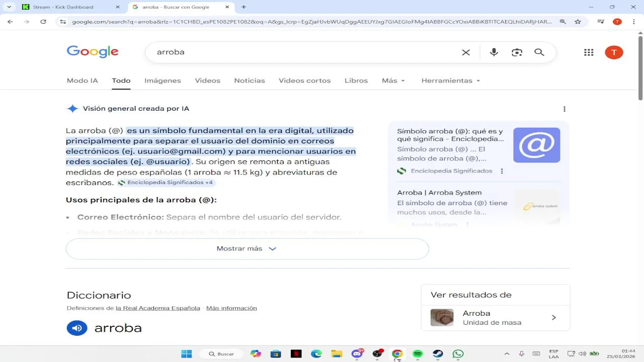The height and width of the screenshot is (362, 644).
Task: Open options for the Enciclopedia Significados source
Action: pyautogui.click(x=502, y=171)
